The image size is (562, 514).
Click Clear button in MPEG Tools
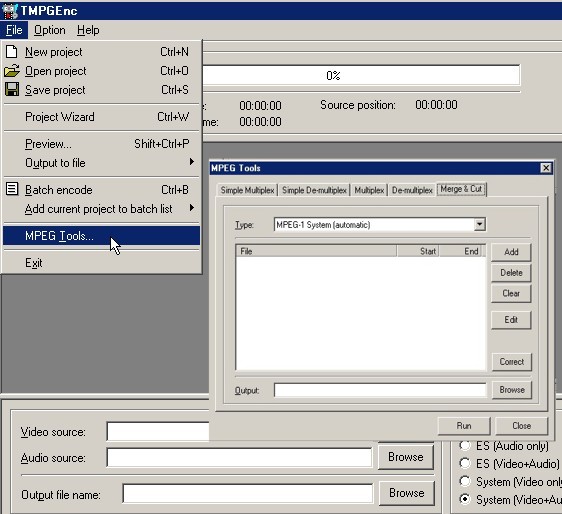[x=511, y=294]
